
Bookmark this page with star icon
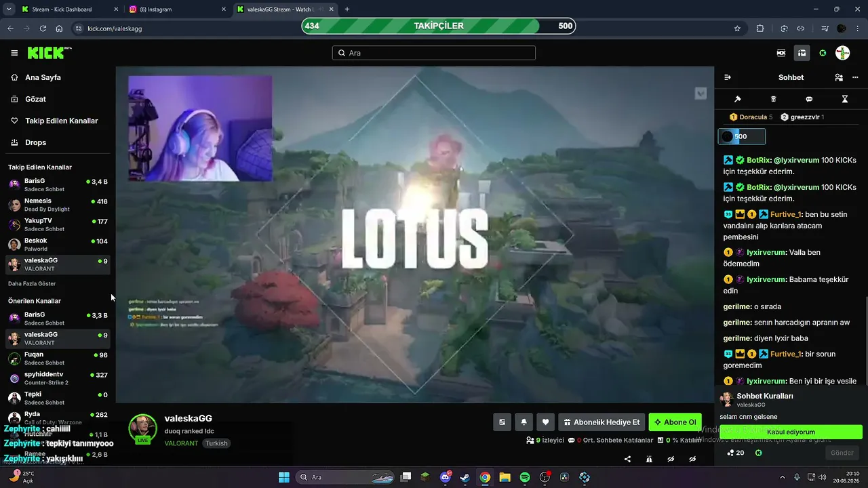(737, 28)
